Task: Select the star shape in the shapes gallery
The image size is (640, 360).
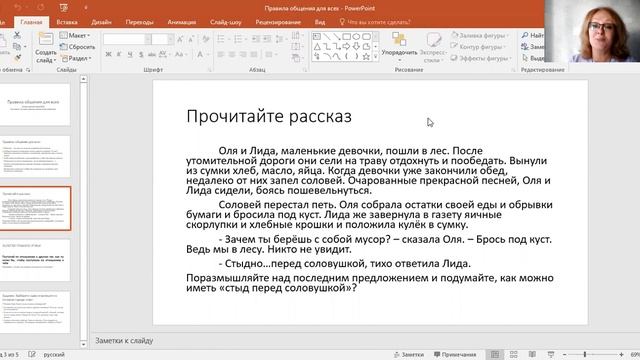Action: 366,56
